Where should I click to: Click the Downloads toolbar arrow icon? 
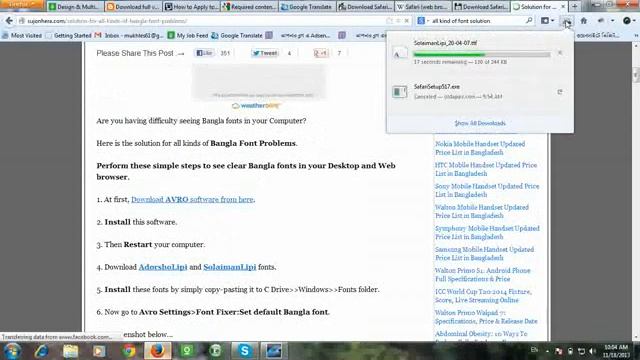pyautogui.click(x=567, y=21)
